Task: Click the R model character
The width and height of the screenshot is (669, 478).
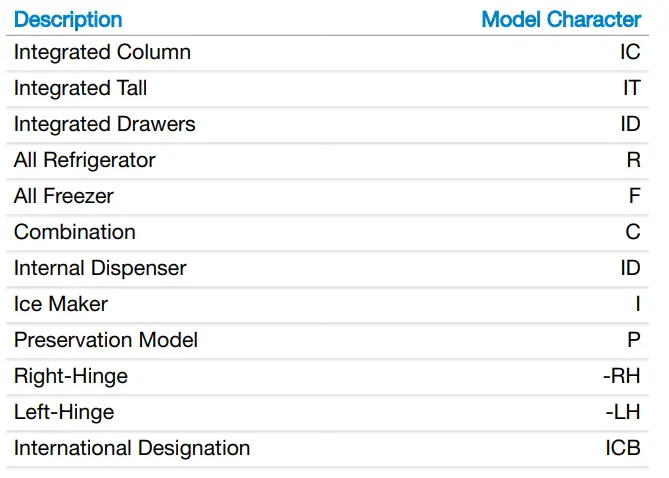Action: [x=633, y=160]
